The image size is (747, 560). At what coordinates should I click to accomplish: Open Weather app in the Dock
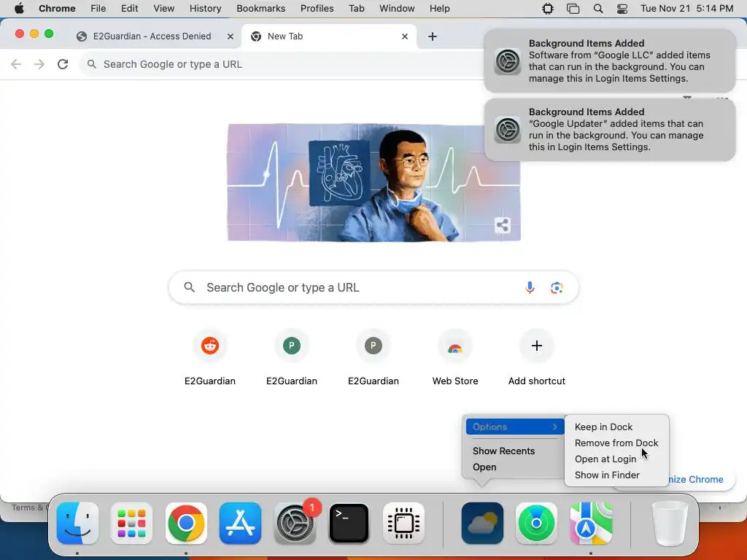(x=482, y=524)
